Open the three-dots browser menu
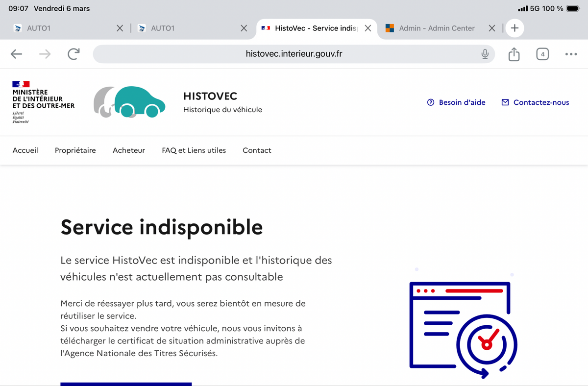This screenshot has width=588, height=386. (571, 54)
